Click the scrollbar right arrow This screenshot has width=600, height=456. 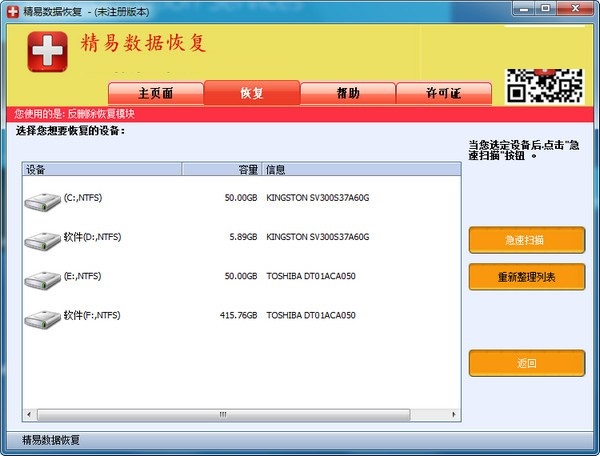pyautogui.click(x=454, y=415)
